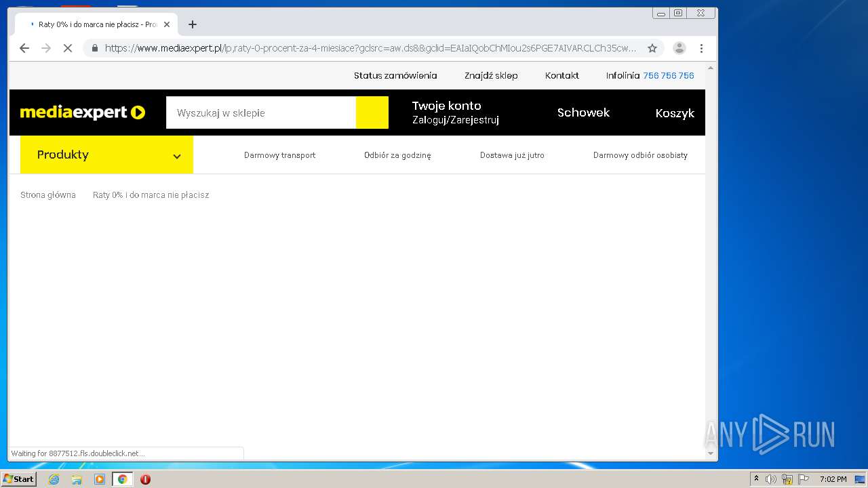Click the mediaexpert logo
Image resolution: width=868 pixels, height=488 pixels.
click(83, 113)
